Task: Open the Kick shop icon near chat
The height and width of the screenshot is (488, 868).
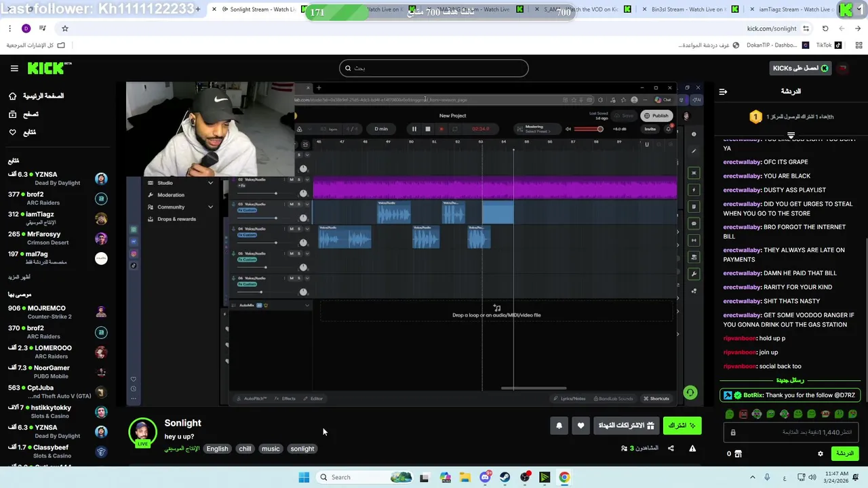Action: tap(738, 453)
